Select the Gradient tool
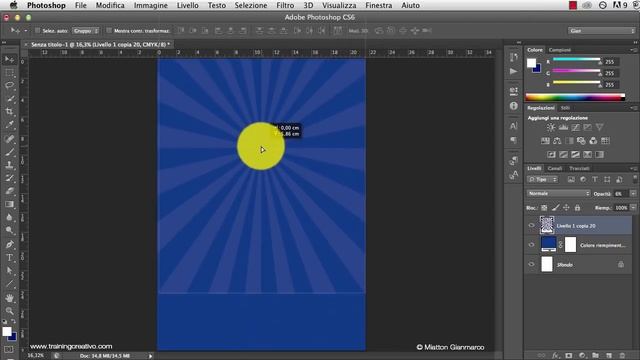 coord(9,204)
